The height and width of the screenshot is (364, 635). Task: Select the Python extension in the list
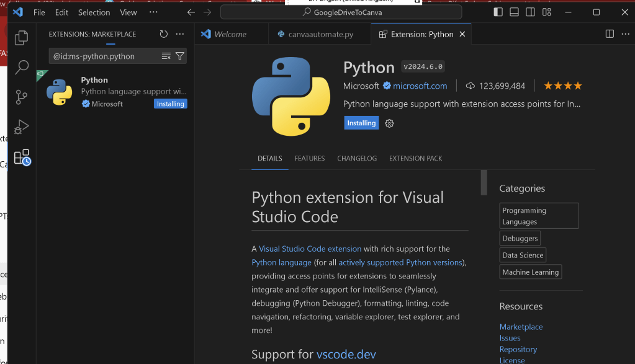tap(116, 92)
